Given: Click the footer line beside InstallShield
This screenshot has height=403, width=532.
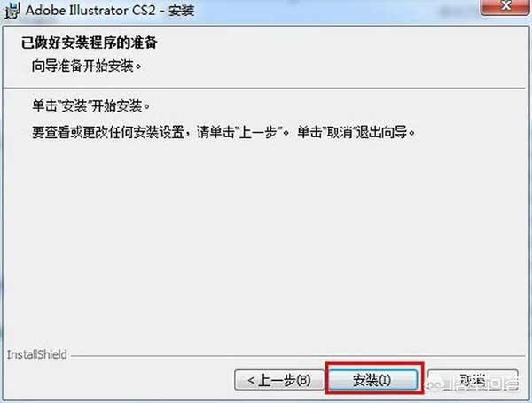Looking at the screenshot, I should 298,356.
